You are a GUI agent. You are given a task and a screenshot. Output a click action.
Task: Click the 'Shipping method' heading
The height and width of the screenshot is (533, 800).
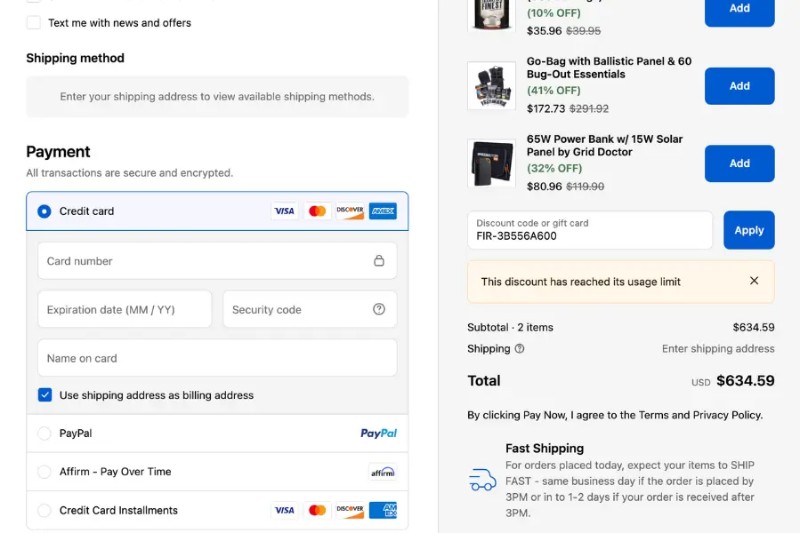75,58
